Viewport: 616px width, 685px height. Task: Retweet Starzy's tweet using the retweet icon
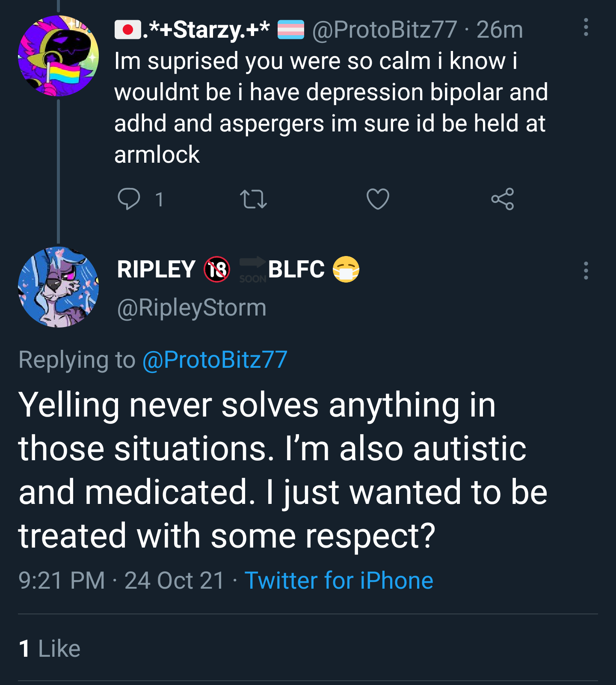click(253, 200)
